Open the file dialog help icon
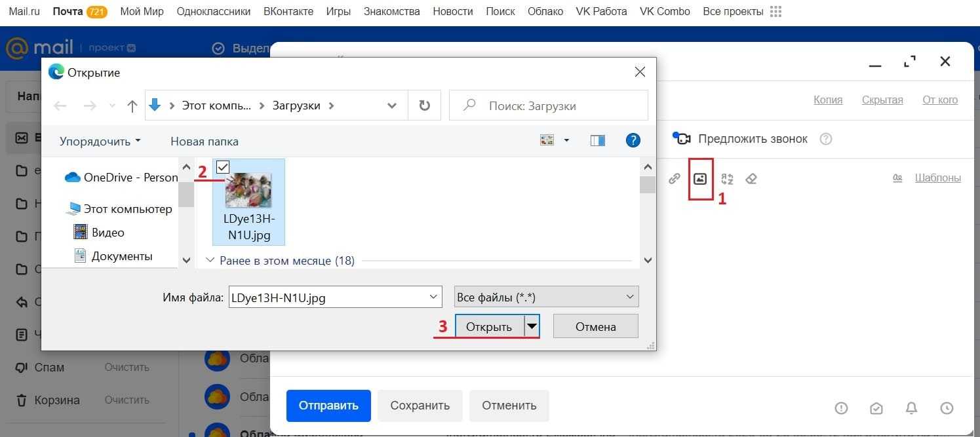The width and height of the screenshot is (980, 437). 633,140
